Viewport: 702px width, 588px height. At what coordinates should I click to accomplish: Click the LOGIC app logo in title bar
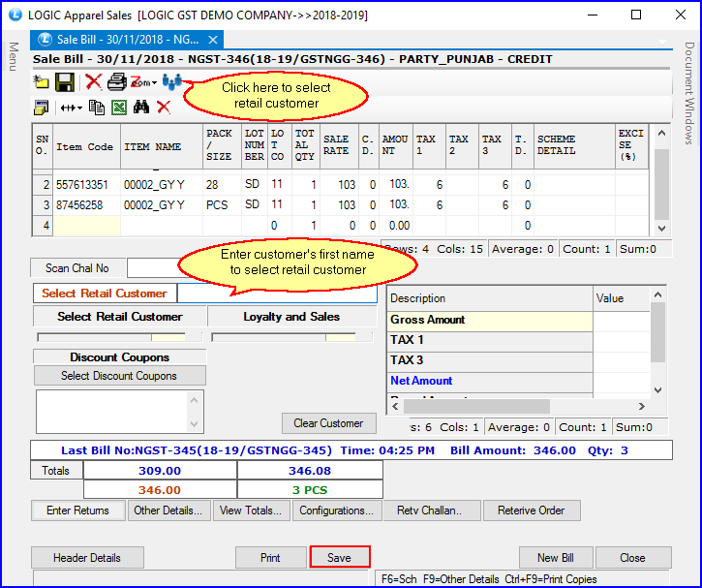coord(15,15)
